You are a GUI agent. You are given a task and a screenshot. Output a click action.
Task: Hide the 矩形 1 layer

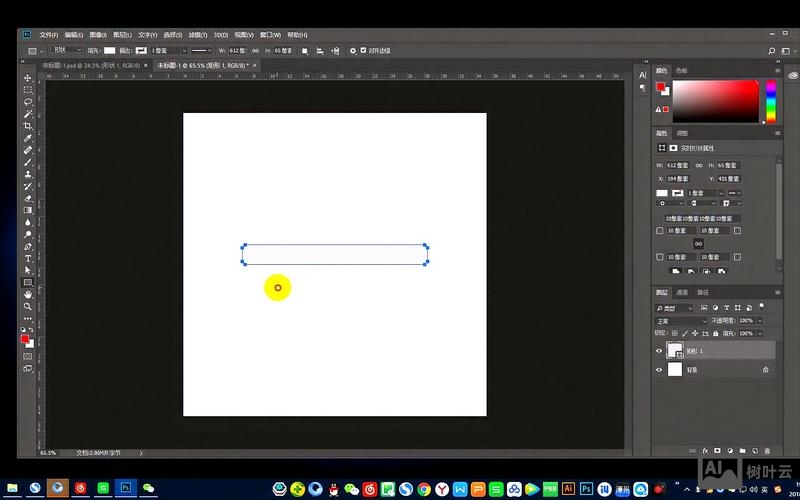(x=659, y=351)
